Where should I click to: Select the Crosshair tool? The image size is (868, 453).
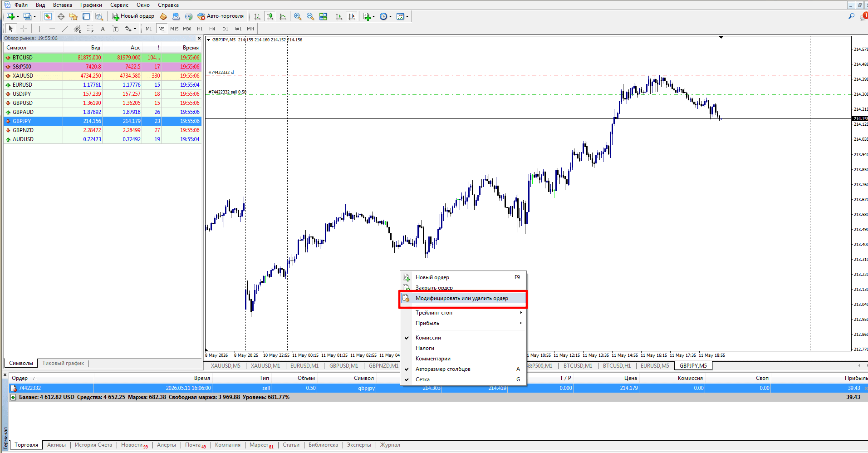coord(24,29)
